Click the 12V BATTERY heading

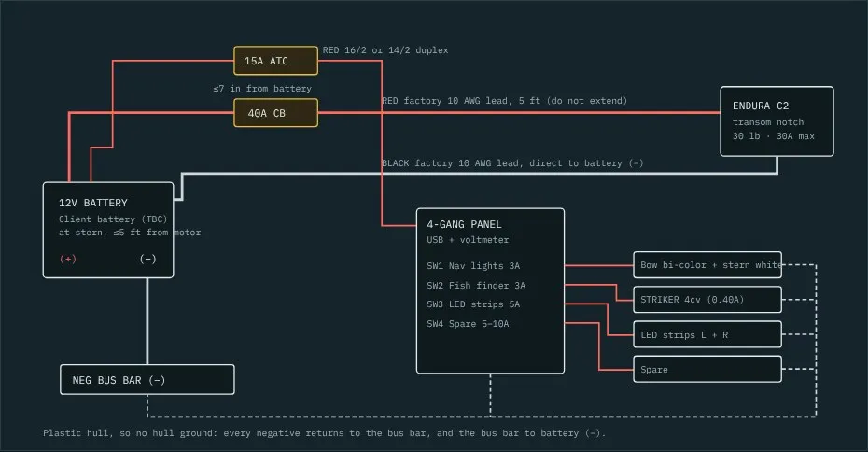pyautogui.click(x=93, y=203)
